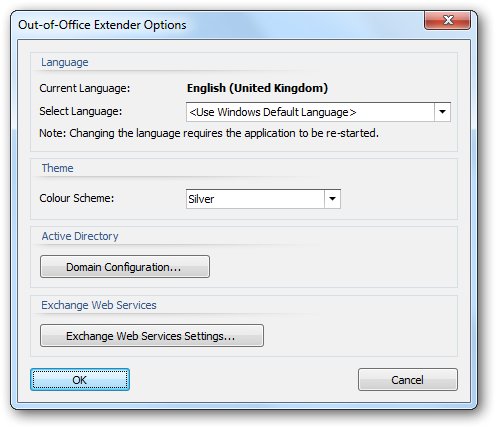Cancel the options dialog
The height and width of the screenshot is (428, 496).
click(408, 380)
